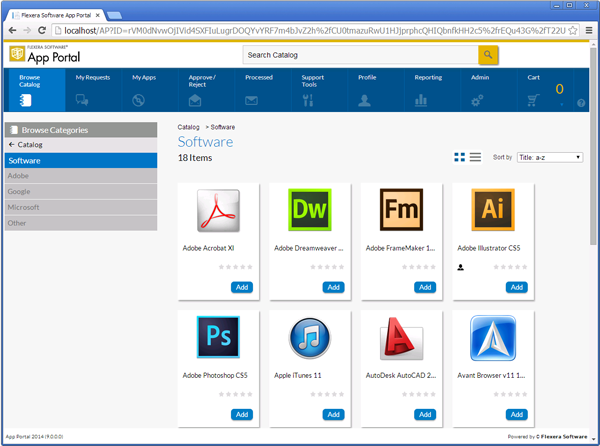Click the Browse Categories header
Screen dimensions: 600x446
coord(81,130)
